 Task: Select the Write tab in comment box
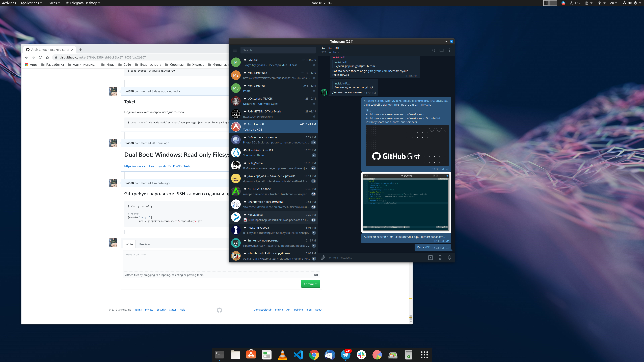point(129,244)
